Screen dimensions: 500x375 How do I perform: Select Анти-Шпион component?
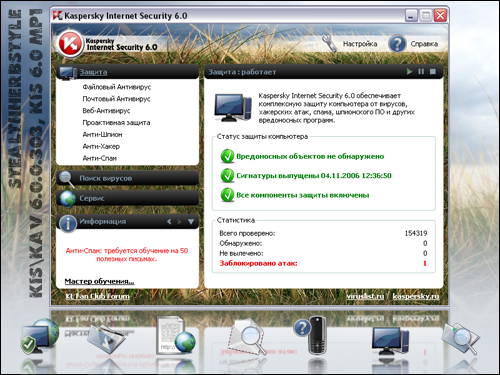coord(102,135)
